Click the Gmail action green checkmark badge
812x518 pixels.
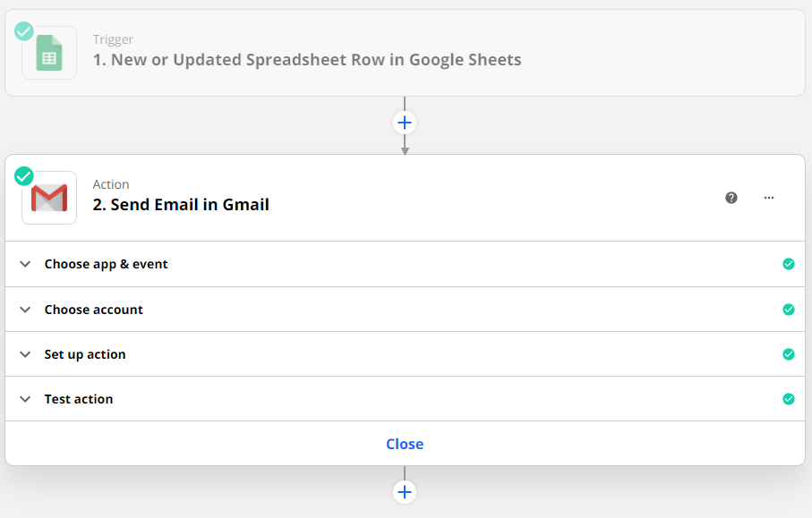coord(24,175)
